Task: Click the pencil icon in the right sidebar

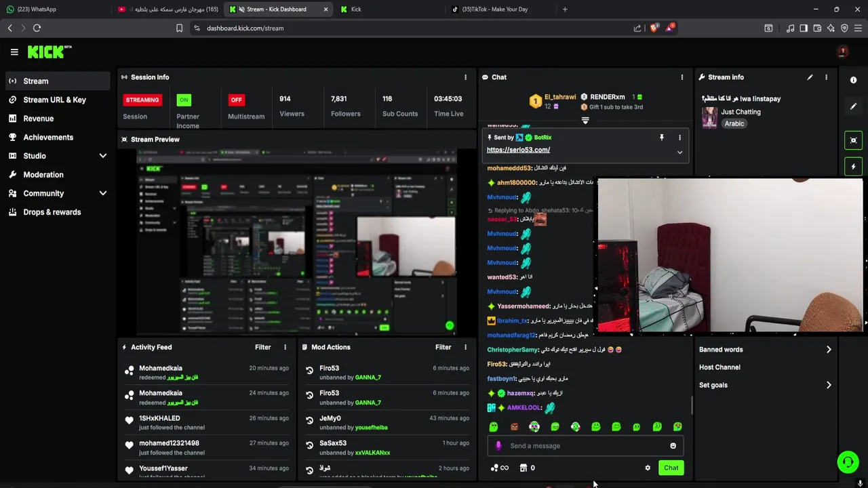Action: [853, 106]
